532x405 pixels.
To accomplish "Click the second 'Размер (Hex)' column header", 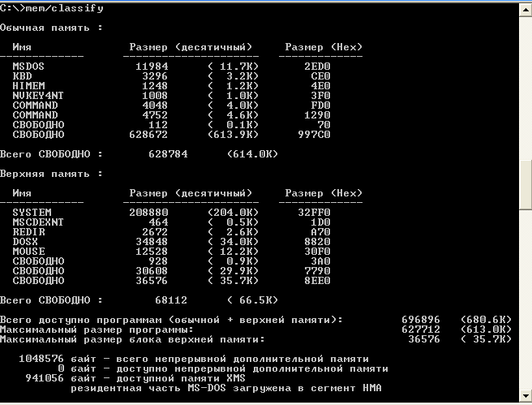I will 324,193.
